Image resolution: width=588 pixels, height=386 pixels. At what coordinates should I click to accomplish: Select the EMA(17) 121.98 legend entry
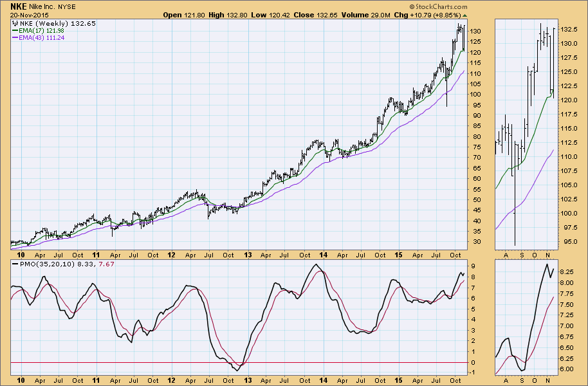(x=42, y=30)
